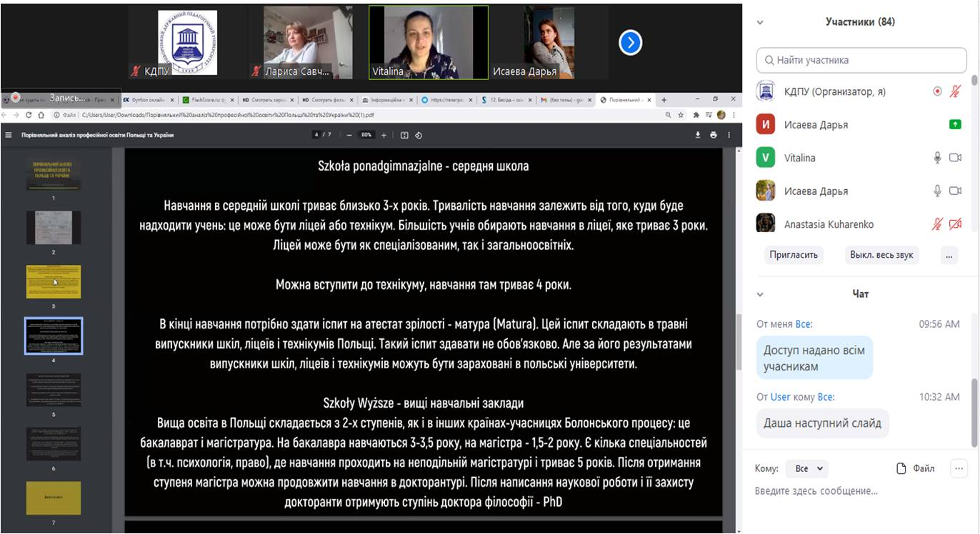The height and width of the screenshot is (534, 980).
Task: Open more options next to mute all
Action: point(949,255)
